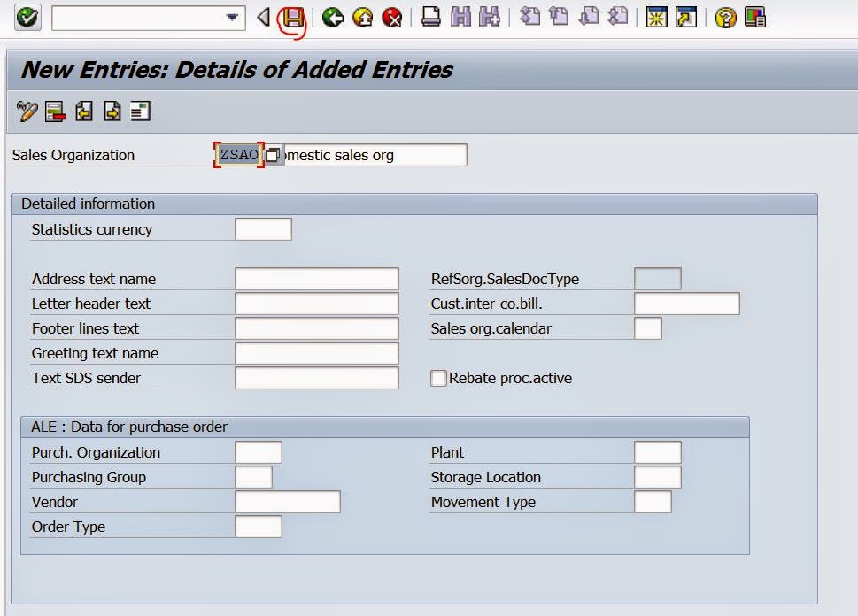Open the command field dropdown arrow
858x616 pixels.
[232, 17]
